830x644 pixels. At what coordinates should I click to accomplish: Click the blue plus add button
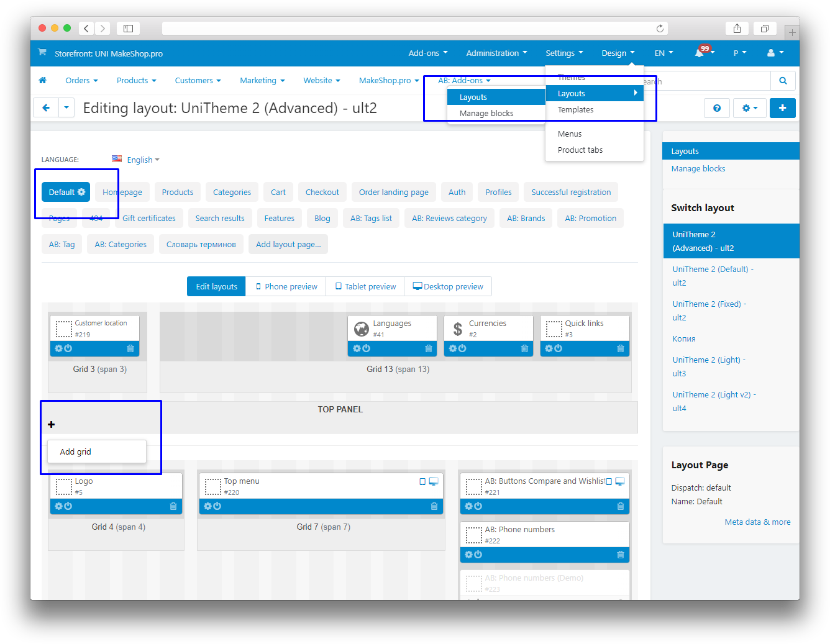pyautogui.click(x=783, y=108)
